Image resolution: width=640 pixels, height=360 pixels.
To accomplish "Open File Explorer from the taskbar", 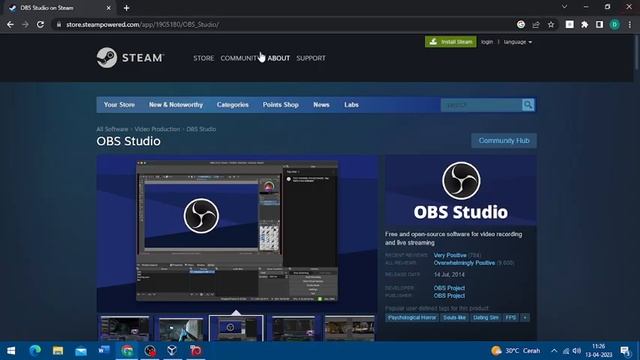I will [58, 351].
